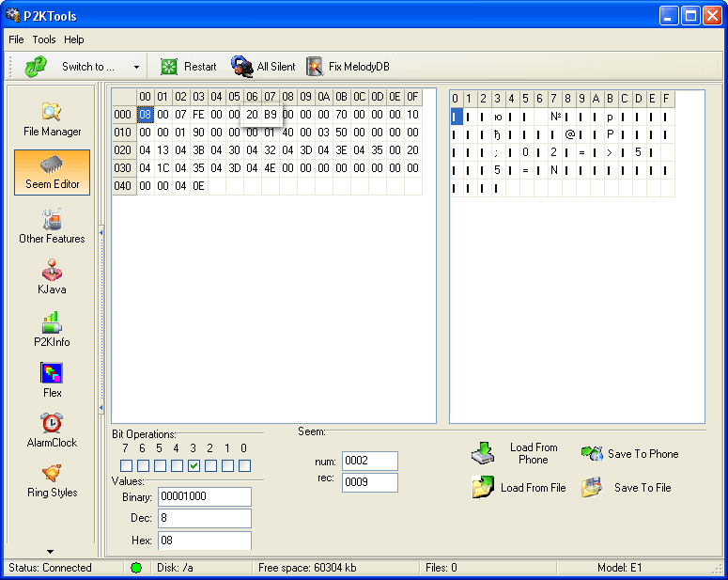728x580 pixels.
Task: Click the Load From Phone icon
Action: 484,454
